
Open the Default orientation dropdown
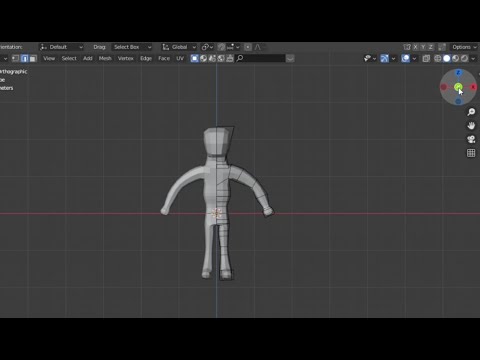click(61, 47)
